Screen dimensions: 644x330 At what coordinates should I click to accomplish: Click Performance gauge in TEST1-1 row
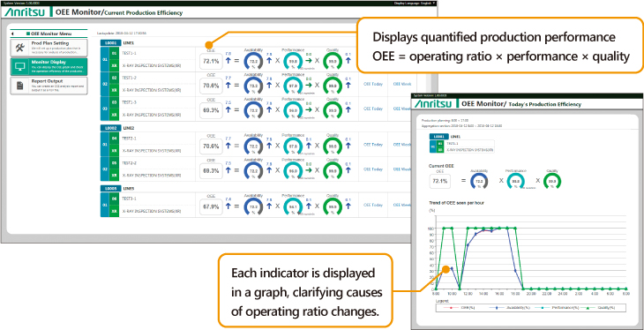pyautogui.click(x=292, y=61)
